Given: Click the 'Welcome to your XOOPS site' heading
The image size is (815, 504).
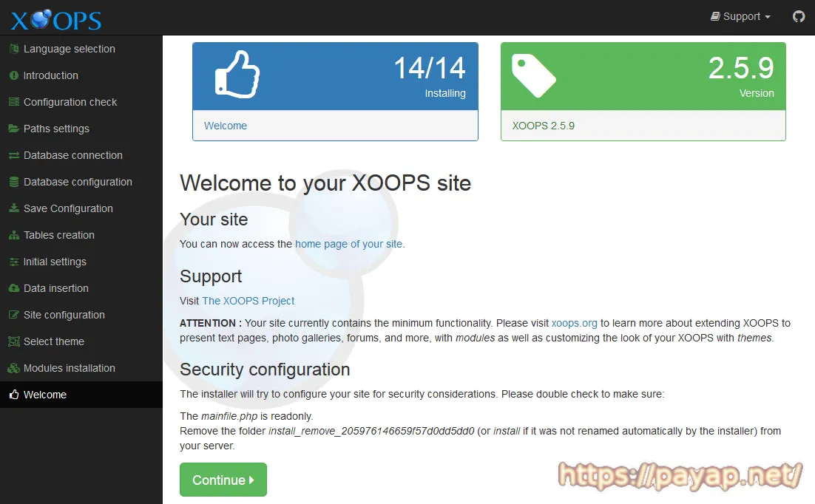Looking at the screenshot, I should 325,183.
